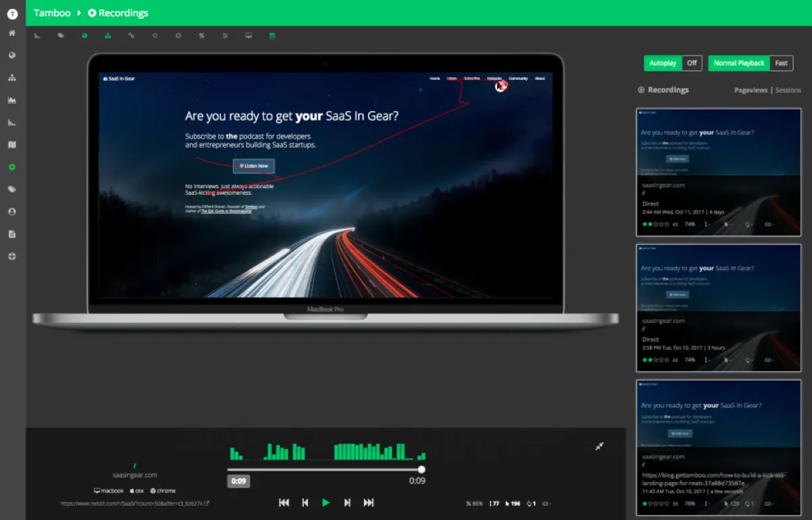Go to Tamboo in the breadcrumb
The image size is (812, 520).
pos(52,13)
